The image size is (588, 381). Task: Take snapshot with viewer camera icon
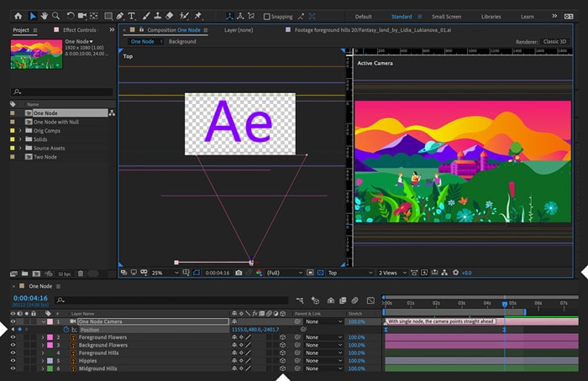[x=239, y=273]
